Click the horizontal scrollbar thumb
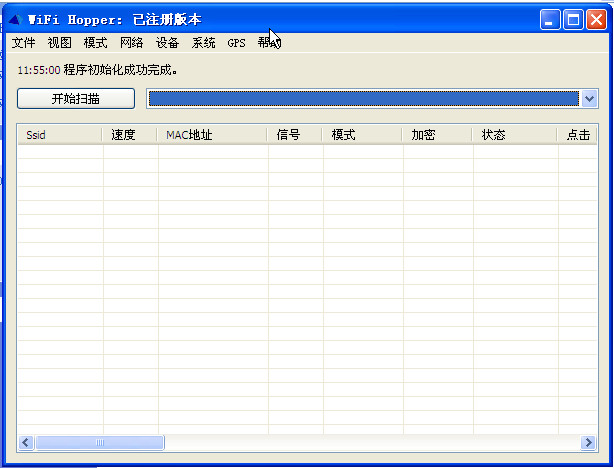The width and height of the screenshot is (614, 468). pyautogui.click(x=100, y=443)
